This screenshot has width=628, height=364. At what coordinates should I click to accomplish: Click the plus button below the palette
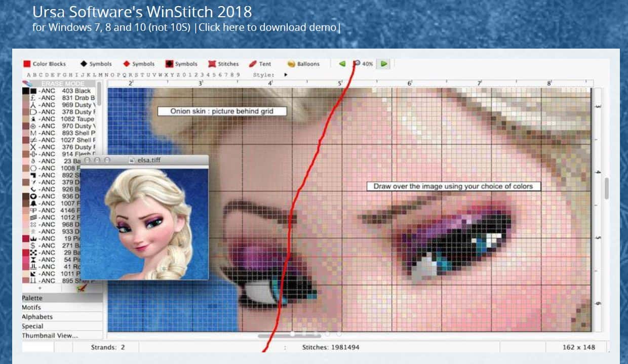40,289
